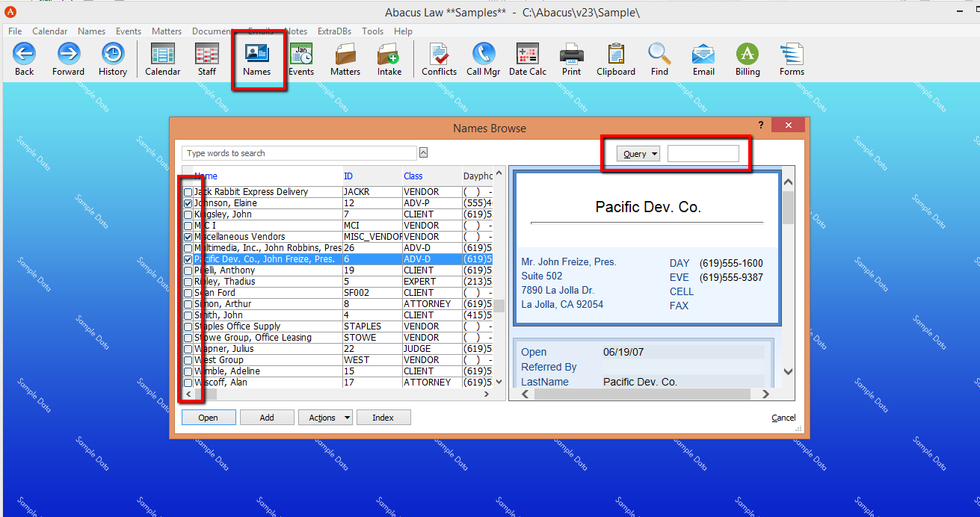Click the Add button
Viewport: 980px width, 517px height.
(x=267, y=418)
